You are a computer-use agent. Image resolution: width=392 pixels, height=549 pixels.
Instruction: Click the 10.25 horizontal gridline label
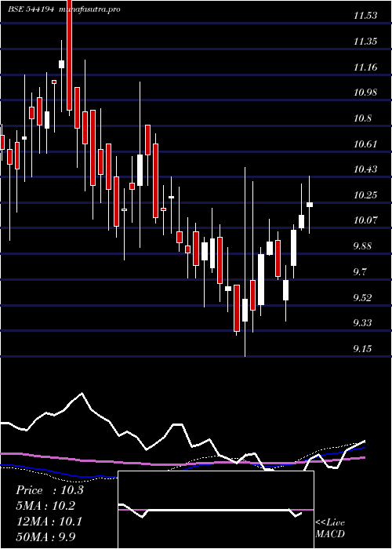click(365, 195)
